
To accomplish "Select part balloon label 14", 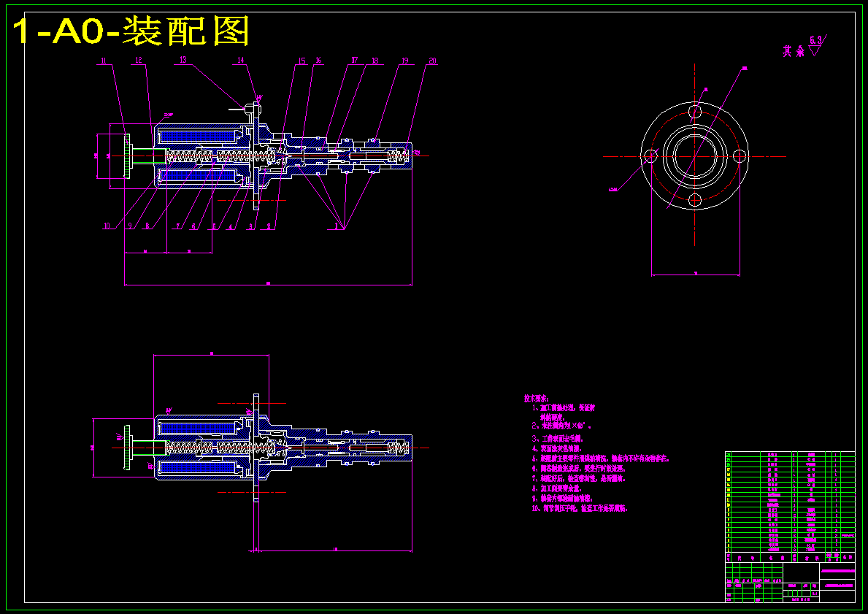I will 241,60.
